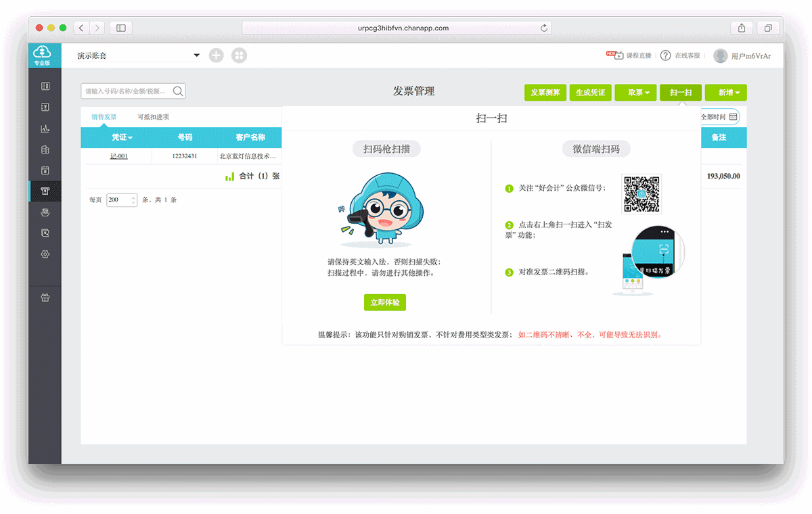Click the search magnifier icon
The width and height of the screenshot is (812, 514).
178,91
